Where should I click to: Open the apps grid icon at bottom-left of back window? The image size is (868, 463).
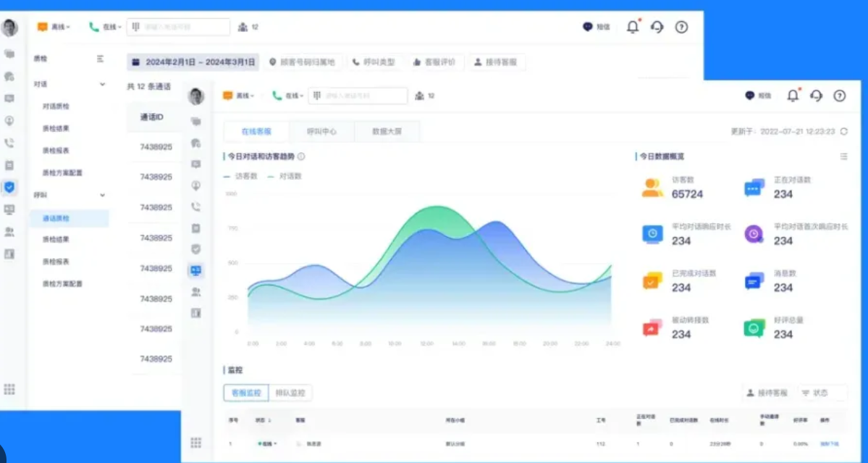9,389
